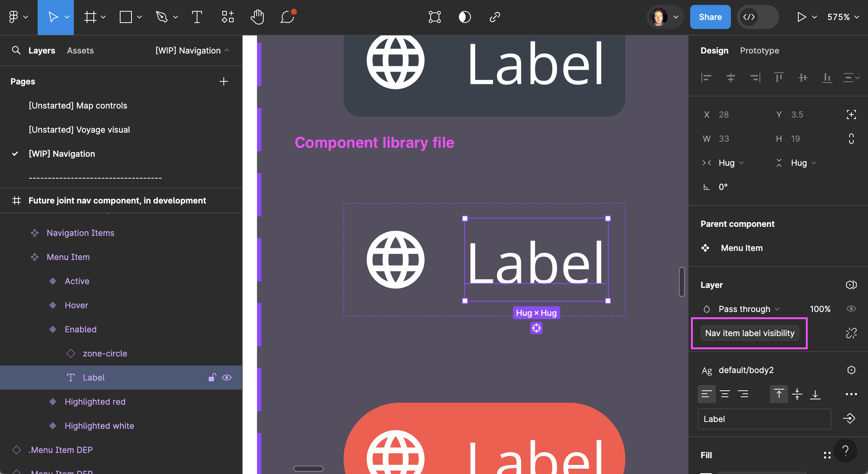Image resolution: width=868 pixels, height=474 pixels.
Task: Go to main component icon under label
Action: click(536, 328)
